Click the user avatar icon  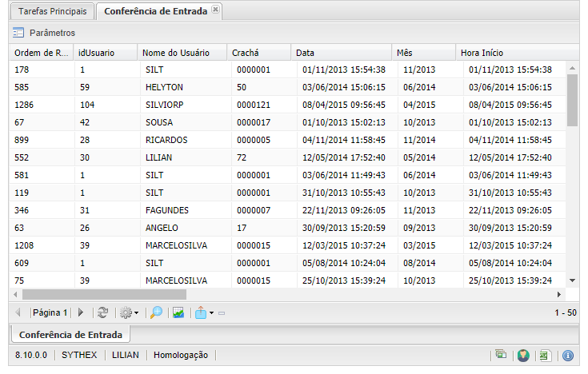pyautogui.click(x=523, y=356)
